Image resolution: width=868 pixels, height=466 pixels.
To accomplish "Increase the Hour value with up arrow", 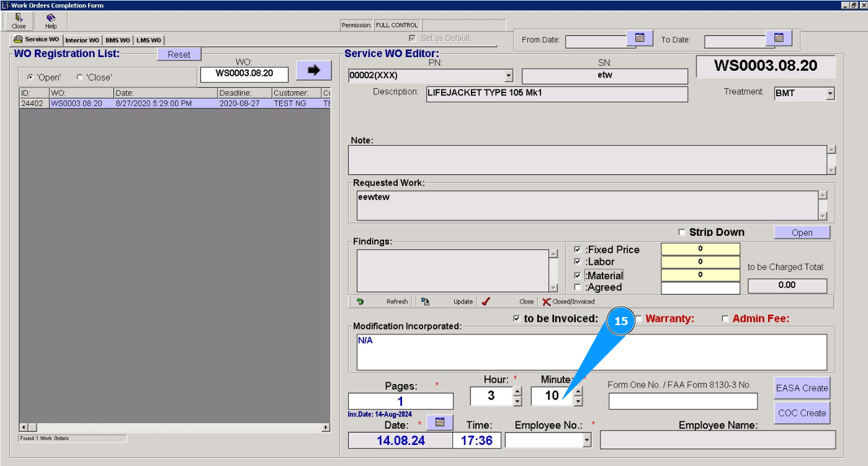I will pos(517,391).
